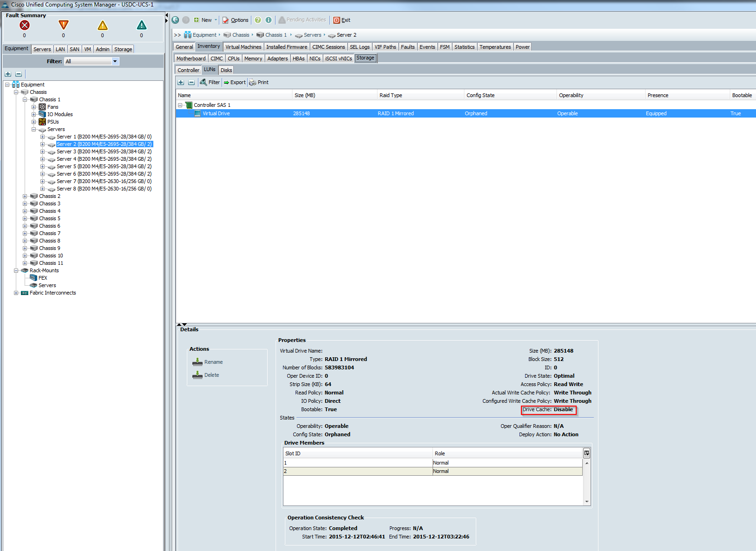The image size is (756, 551).
Task: Click the expand-all plus icon above the Equipment tree
Action: point(7,74)
